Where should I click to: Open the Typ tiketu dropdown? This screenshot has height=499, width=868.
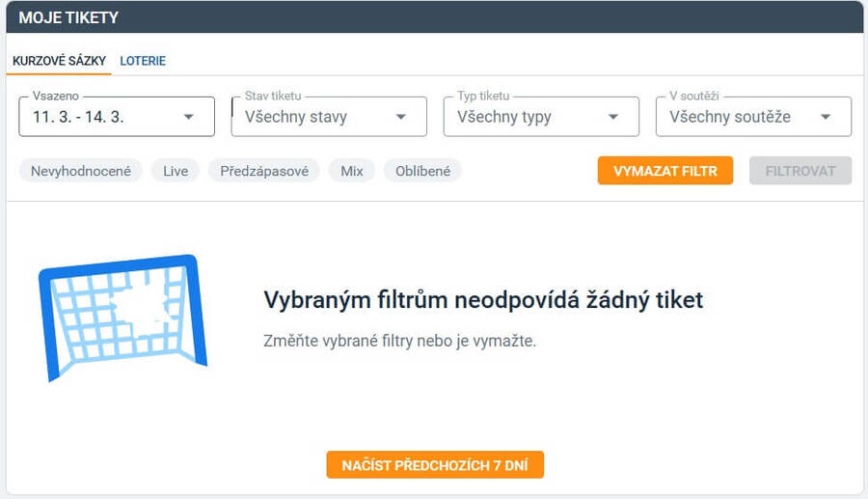coord(541,117)
